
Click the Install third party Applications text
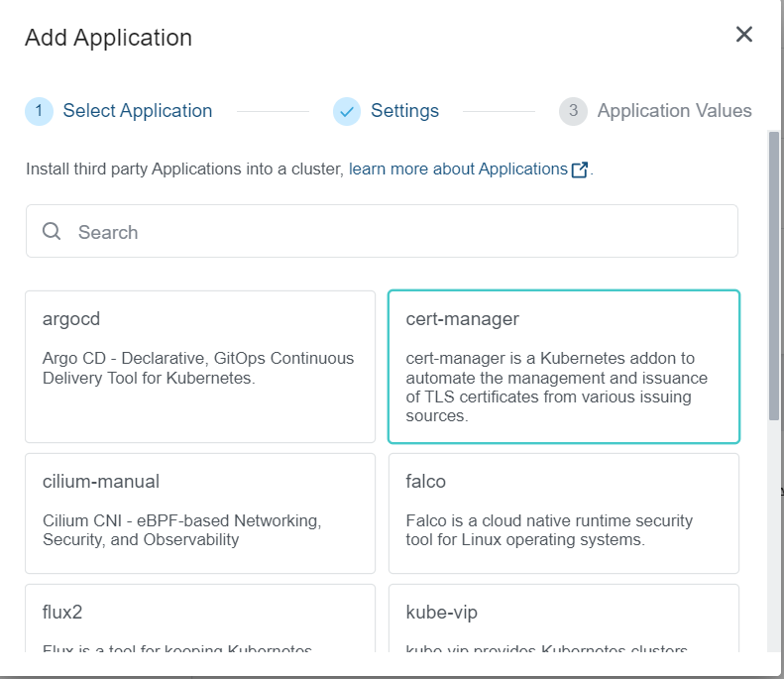click(x=184, y=169)
